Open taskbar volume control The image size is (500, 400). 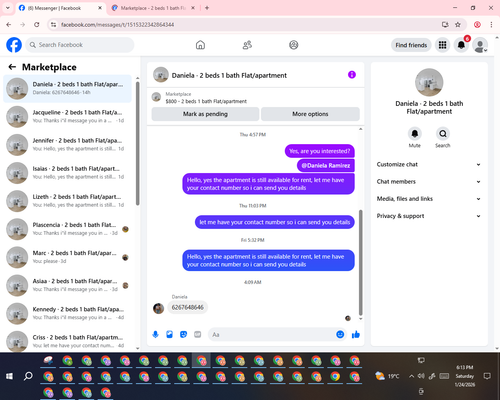pos(421,376)
